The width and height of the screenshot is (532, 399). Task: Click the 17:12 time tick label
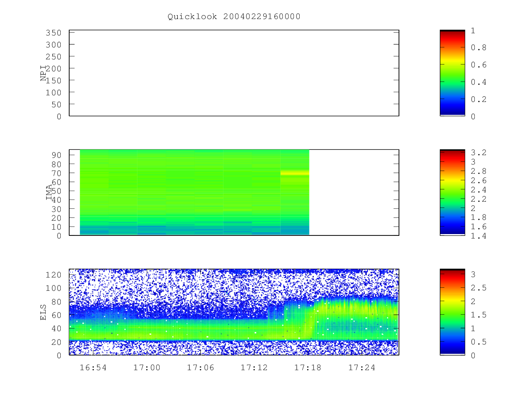click(x=254, y=368)
